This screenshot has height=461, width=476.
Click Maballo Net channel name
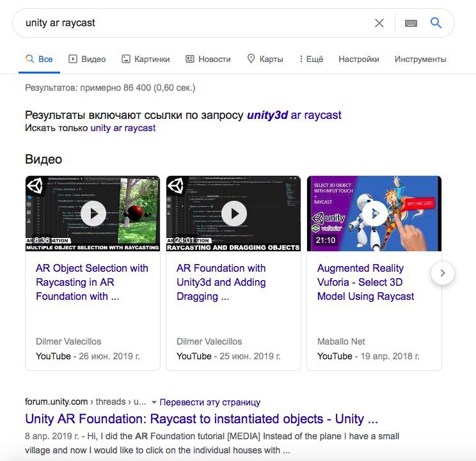(341, 341)
